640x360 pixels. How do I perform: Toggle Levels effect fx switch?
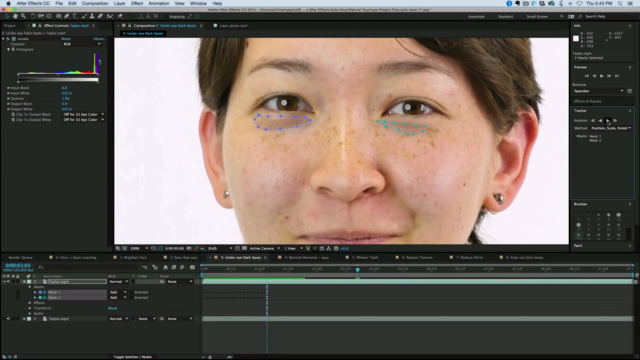[8, 39]
